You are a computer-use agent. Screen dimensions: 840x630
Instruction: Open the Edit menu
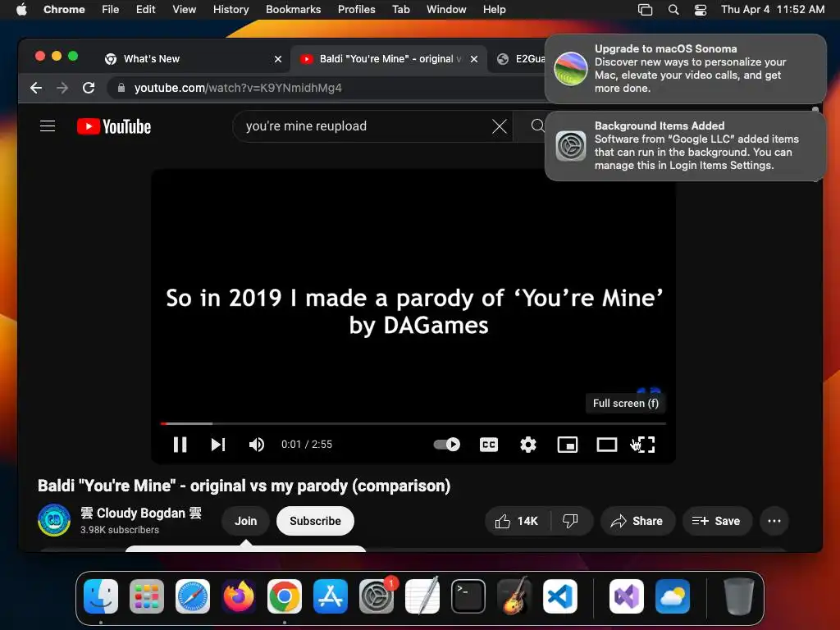[145, 9]
